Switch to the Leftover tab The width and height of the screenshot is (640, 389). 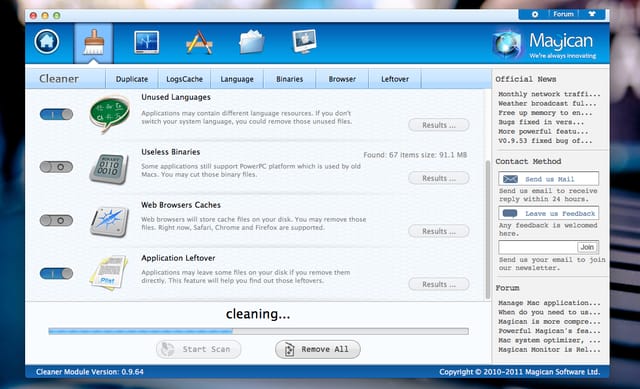pyautogui.click(x=395, y=79)
